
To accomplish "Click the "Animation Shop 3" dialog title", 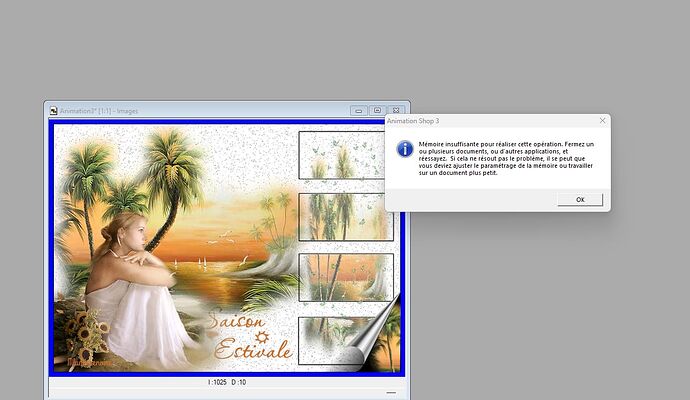I will click(x=413, y=121).
